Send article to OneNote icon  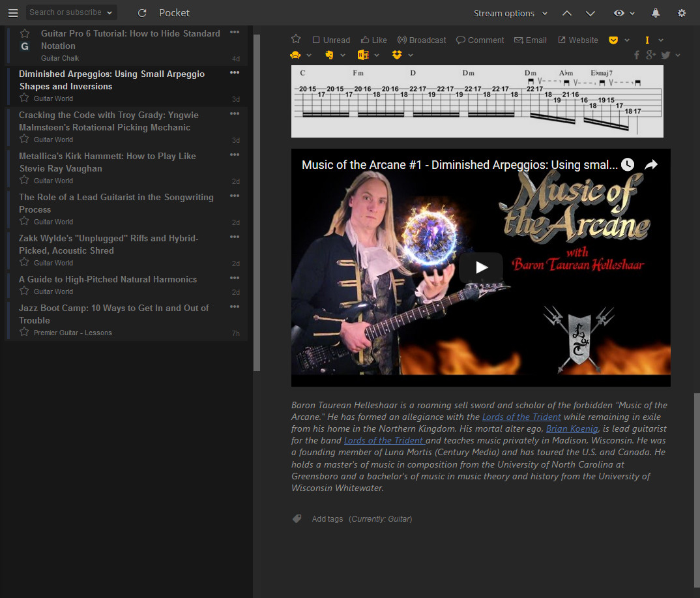tap(363, 55)
